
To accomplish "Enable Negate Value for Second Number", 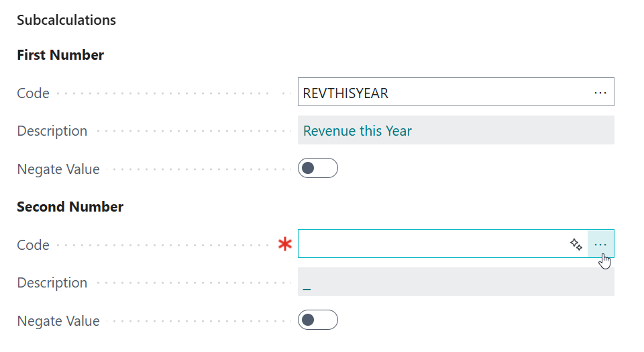I will (x=317, y=320).
